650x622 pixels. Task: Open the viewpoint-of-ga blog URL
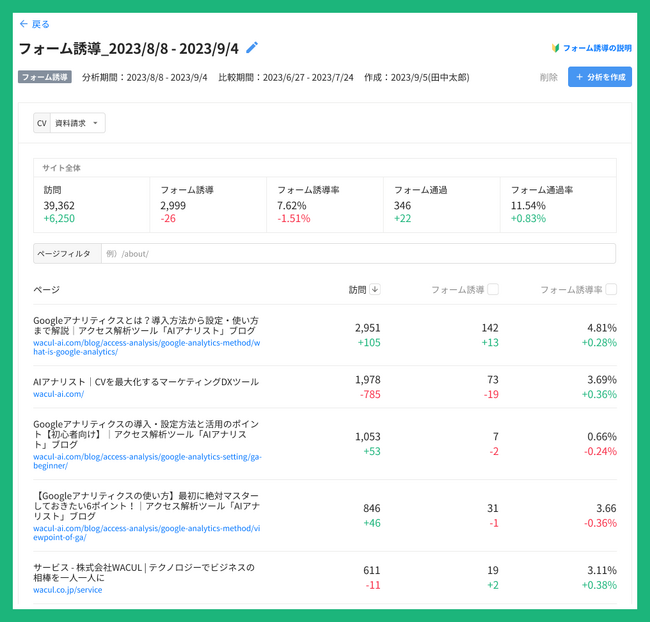click(147, 533)
